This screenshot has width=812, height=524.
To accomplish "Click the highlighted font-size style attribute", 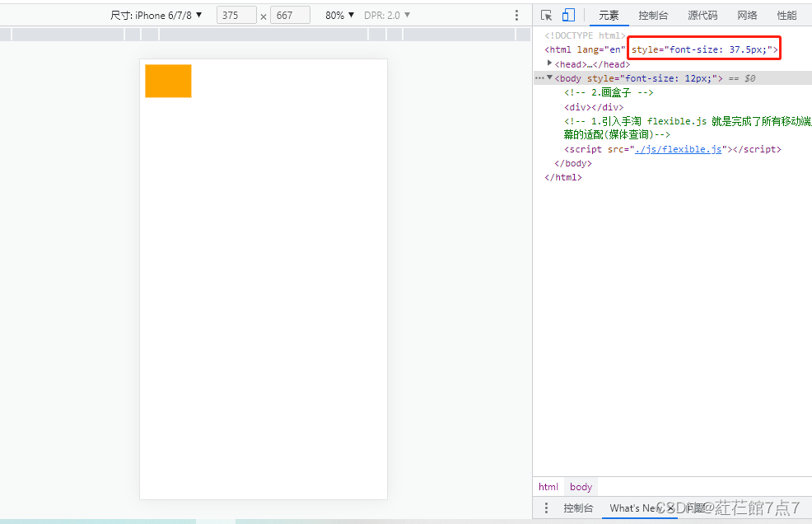I will click(703, 49).
